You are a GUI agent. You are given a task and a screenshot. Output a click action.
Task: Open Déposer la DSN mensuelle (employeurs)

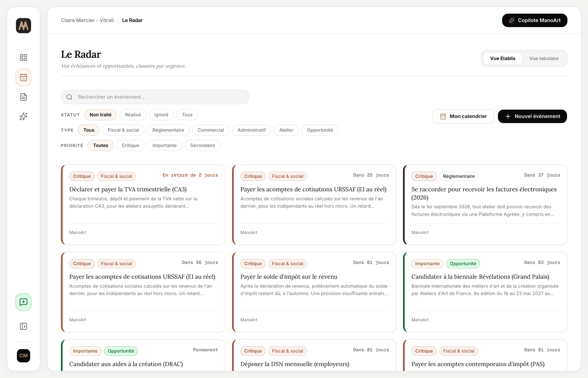[314, 355]
